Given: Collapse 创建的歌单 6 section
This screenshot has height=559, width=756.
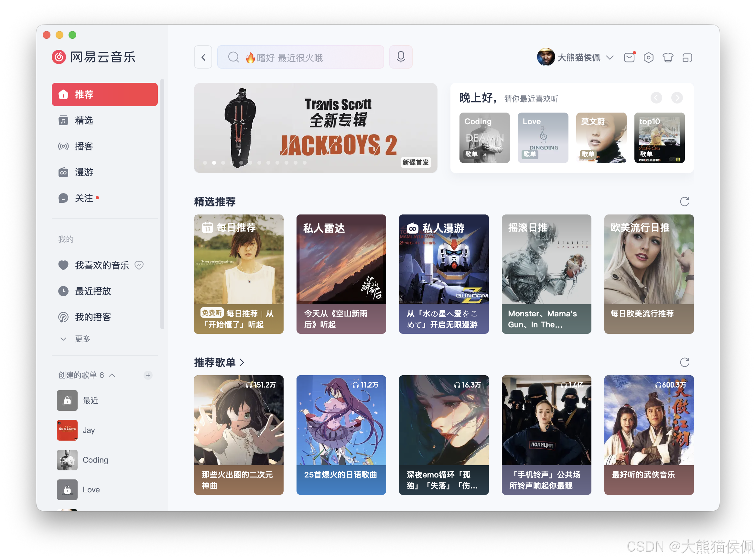Looking at the screenshot, I should point(112,375).
